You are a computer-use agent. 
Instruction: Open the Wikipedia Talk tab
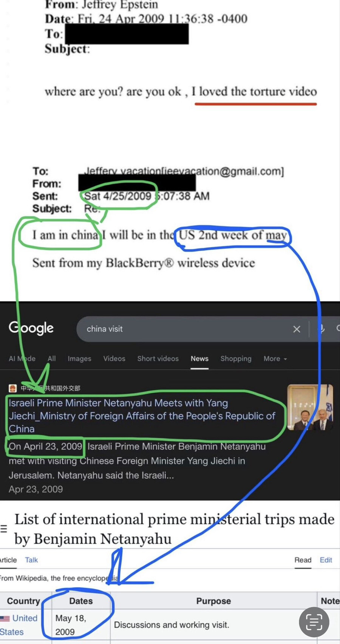point(31,560)
